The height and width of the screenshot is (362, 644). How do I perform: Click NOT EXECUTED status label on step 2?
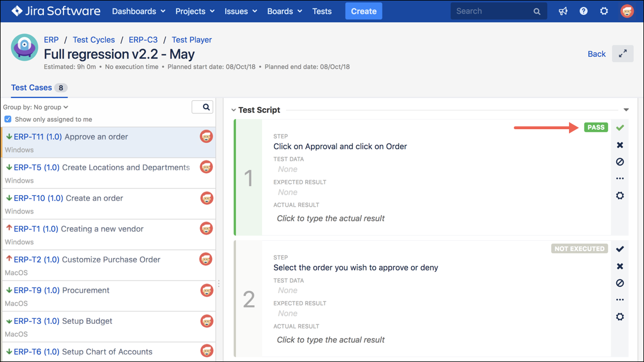point(580,249)
